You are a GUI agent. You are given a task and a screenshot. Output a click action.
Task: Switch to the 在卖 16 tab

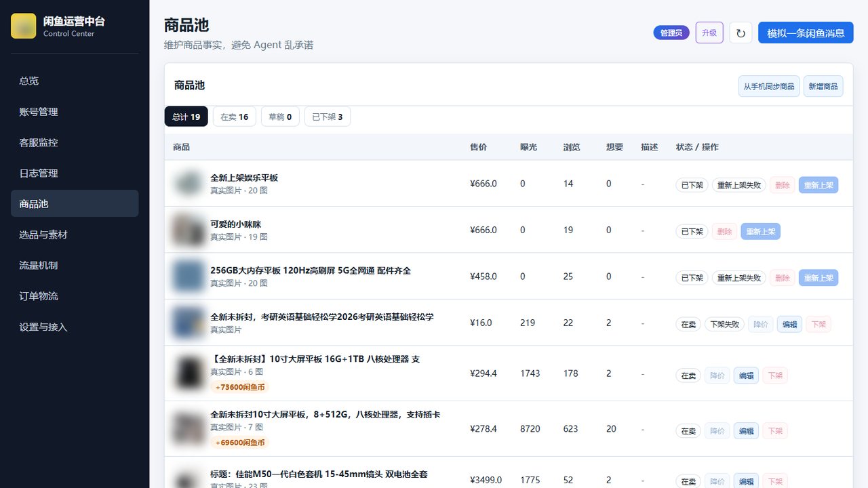coord(234,117)
